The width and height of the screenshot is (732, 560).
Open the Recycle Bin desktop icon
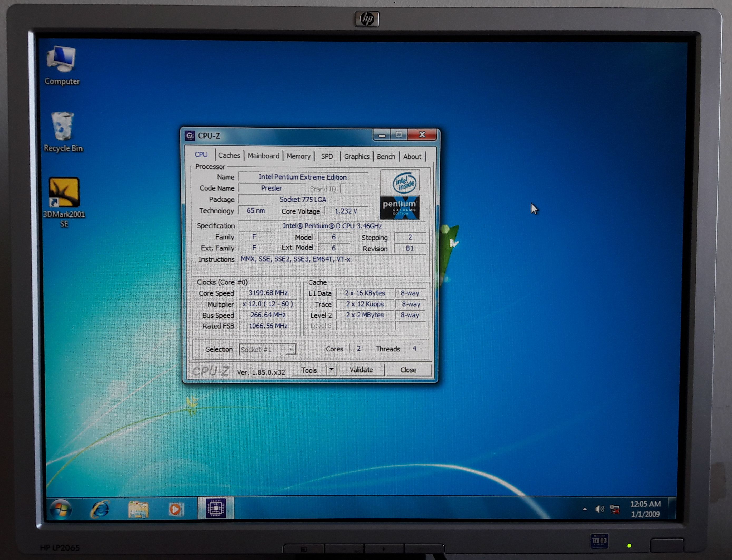pyautogui.click(x=63, y=132)
